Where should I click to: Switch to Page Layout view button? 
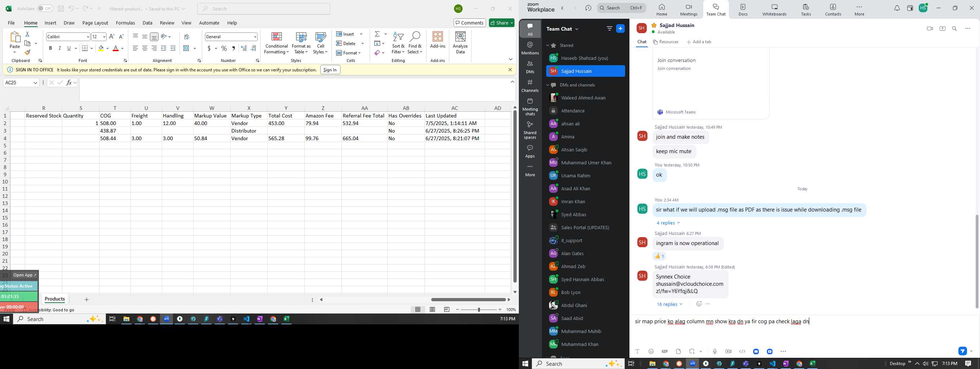(432, 310)
